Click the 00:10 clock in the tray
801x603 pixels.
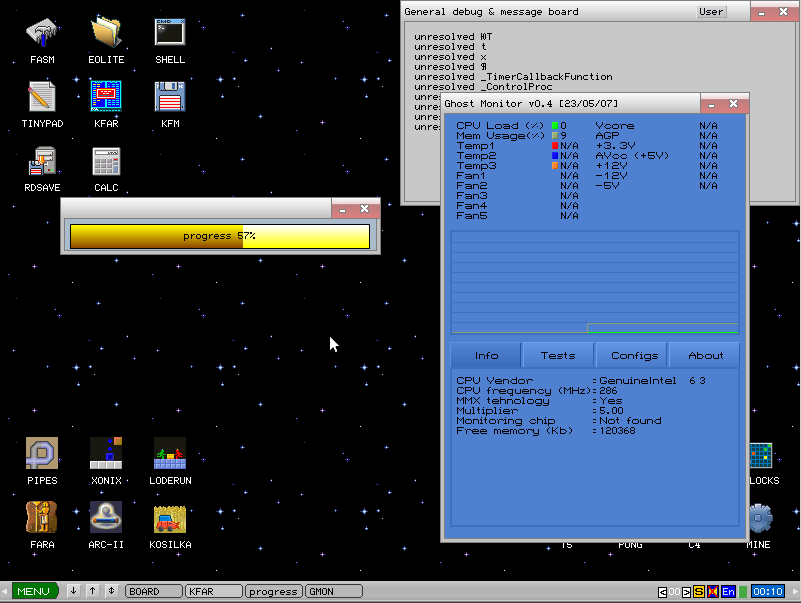point(769,591)
